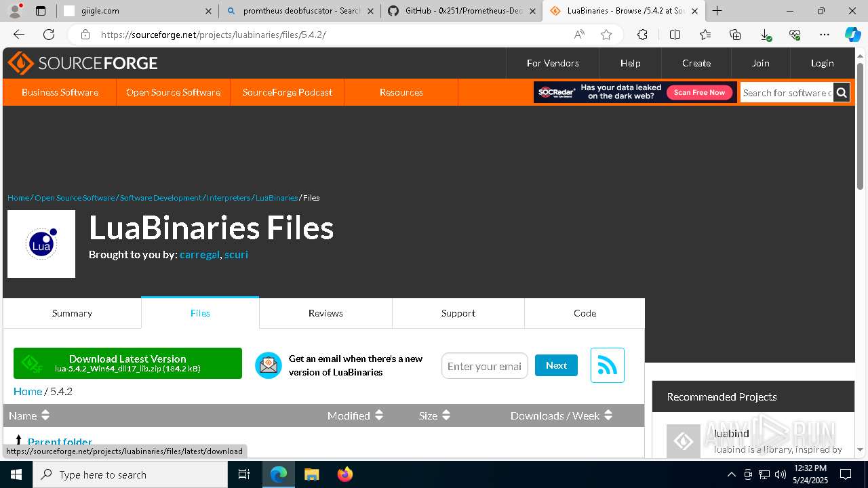Click Home link in file path
Image resolution: width=868 pixels, height=488 pixels.
tap(28, 391)
